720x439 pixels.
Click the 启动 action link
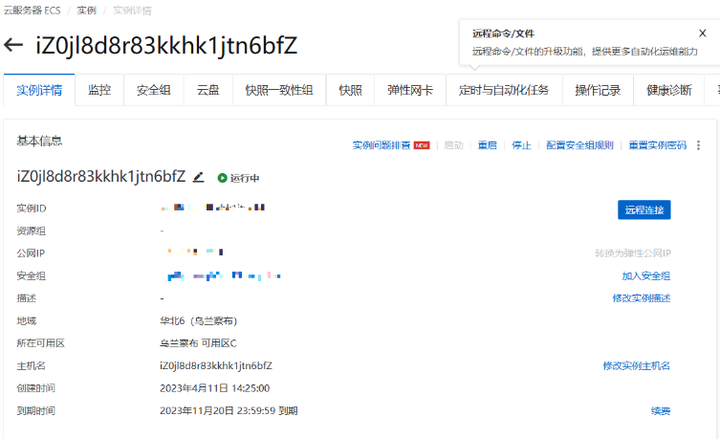tap(454, 145)
